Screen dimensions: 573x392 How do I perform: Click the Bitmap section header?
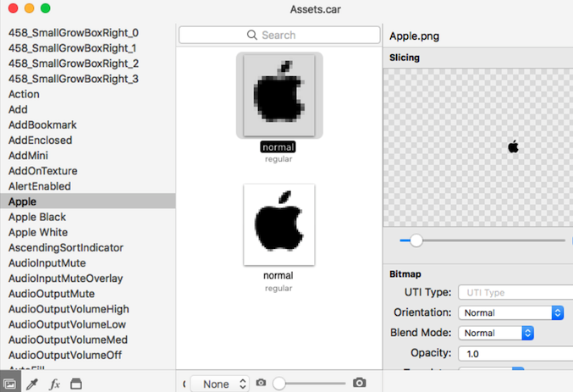coord(405,273)
